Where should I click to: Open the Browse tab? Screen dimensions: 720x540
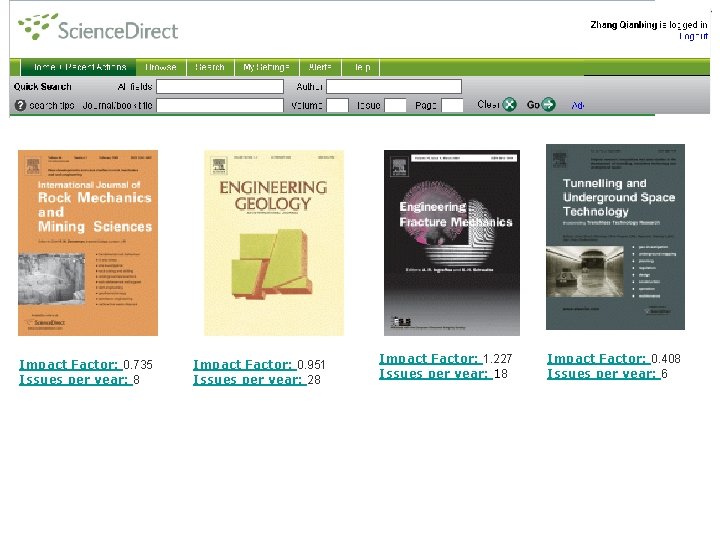tap(161, 67)
